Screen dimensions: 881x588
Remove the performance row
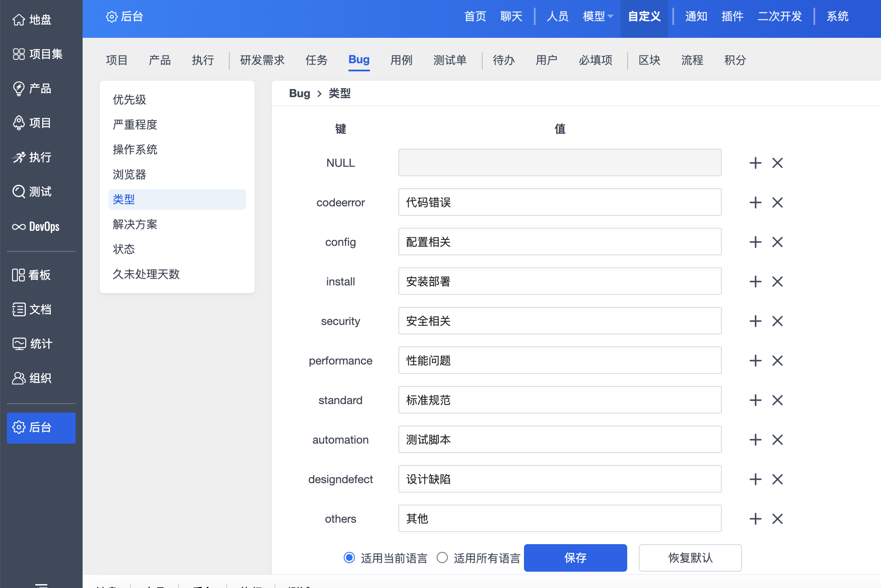pos(777,361)
